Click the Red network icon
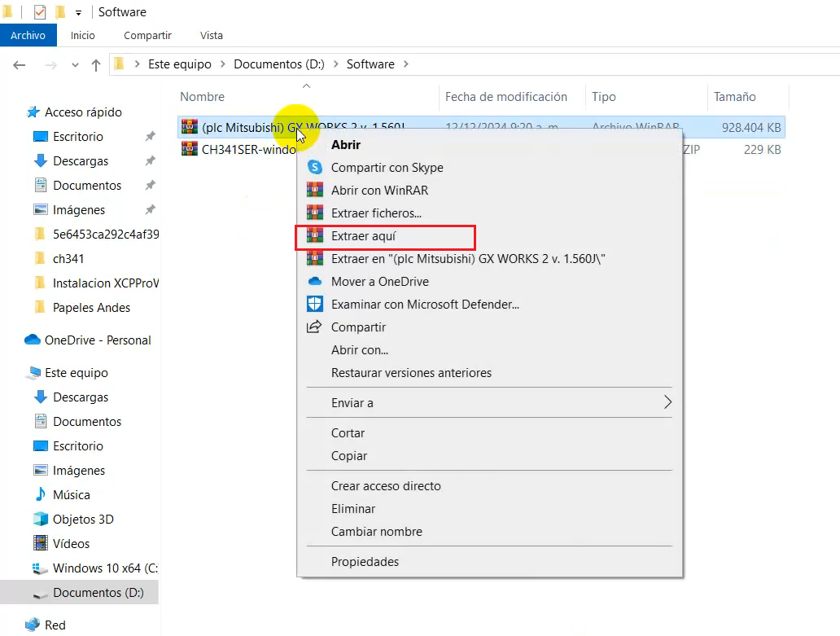Viewport: 840px width, 636px height. coord(33,625)
